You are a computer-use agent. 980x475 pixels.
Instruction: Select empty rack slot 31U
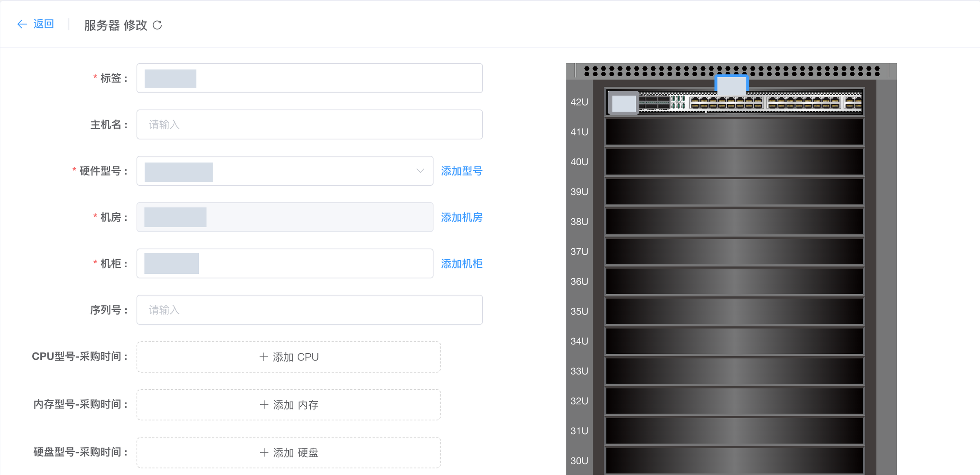[x=735, y=431]
